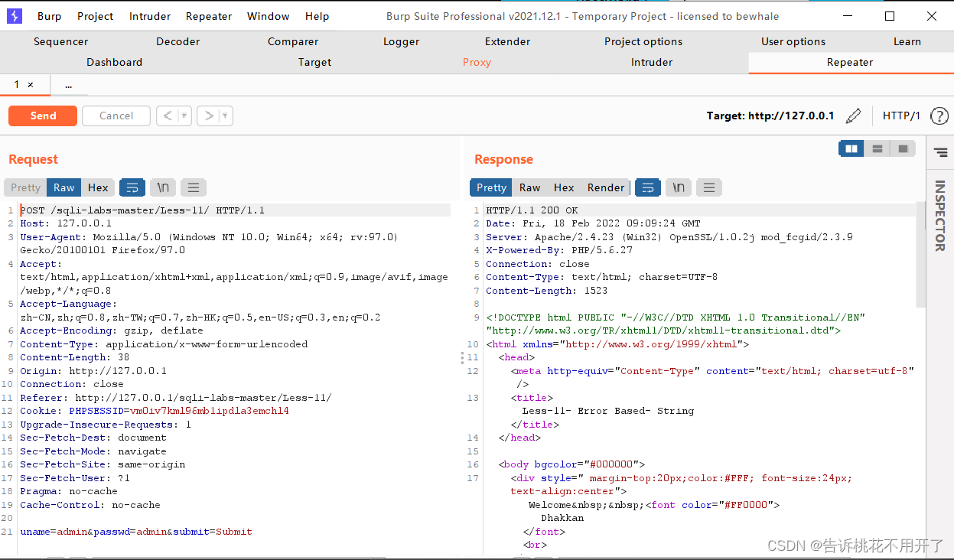Select the Pretty view in Request
This screenshot has height=560, width=954.
point(25,187)
